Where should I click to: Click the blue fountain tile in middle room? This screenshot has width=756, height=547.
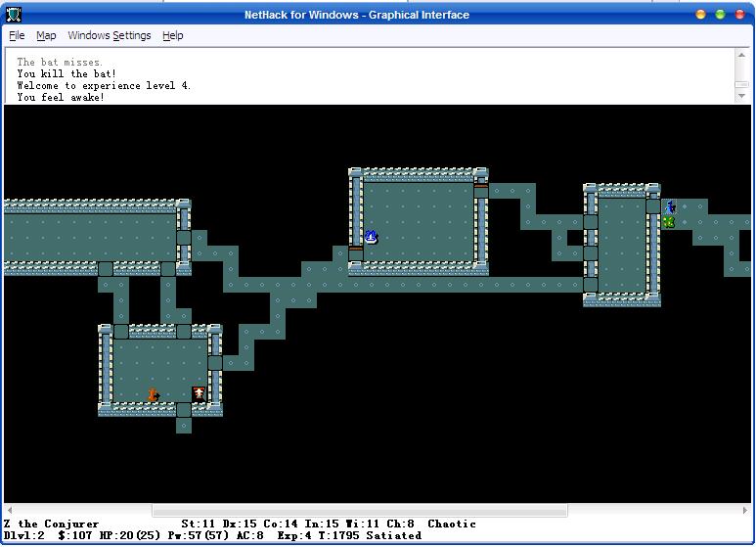(371, 237)
